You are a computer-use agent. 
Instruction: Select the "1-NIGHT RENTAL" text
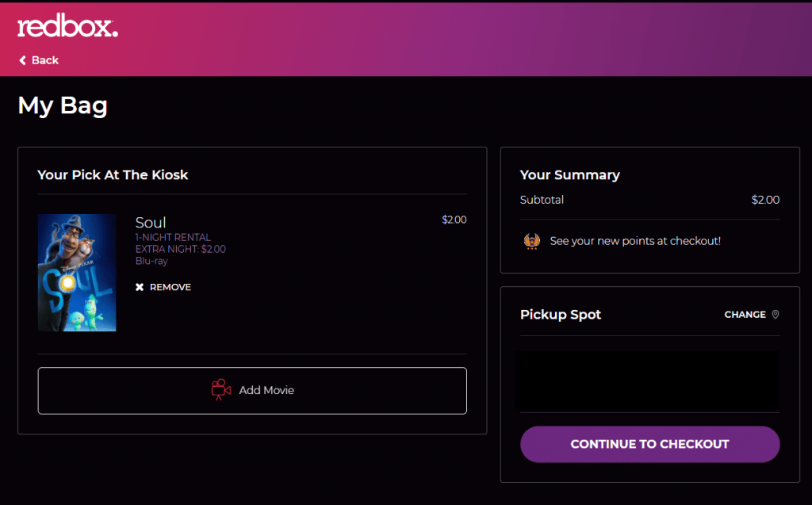click(x=173, y=237)
